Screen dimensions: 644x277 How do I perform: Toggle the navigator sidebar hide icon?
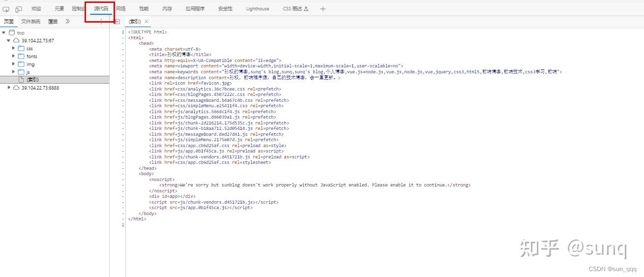(x=117, y=22)
